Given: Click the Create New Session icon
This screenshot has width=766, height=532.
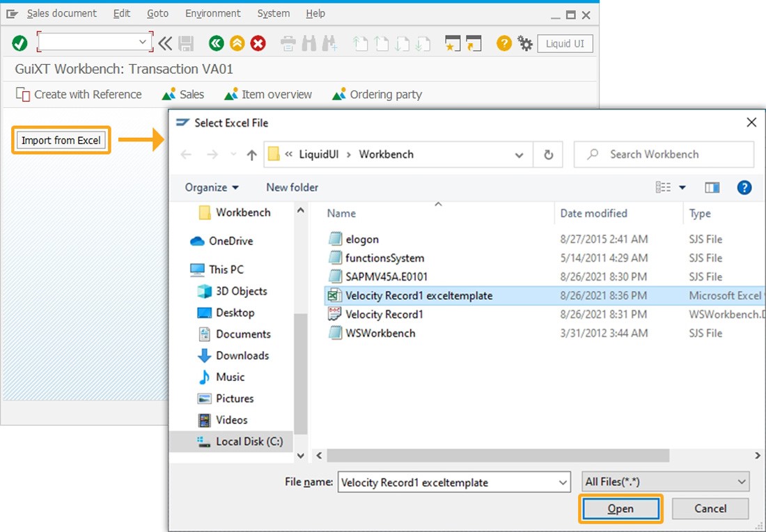Looking at the screenshot, I should click(x=453, y=43).
